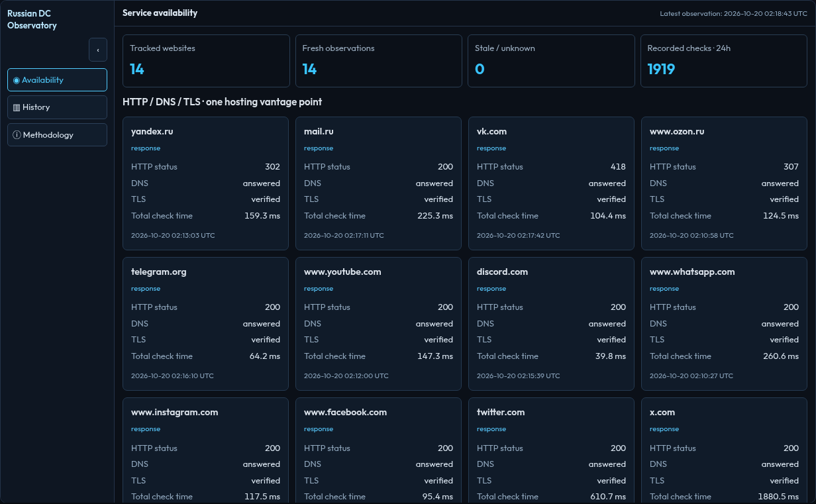The height and width of the screenshot is (504, 816).
Task: Click twitter.com check time 610.7 ms
Action: pos(608,497)
